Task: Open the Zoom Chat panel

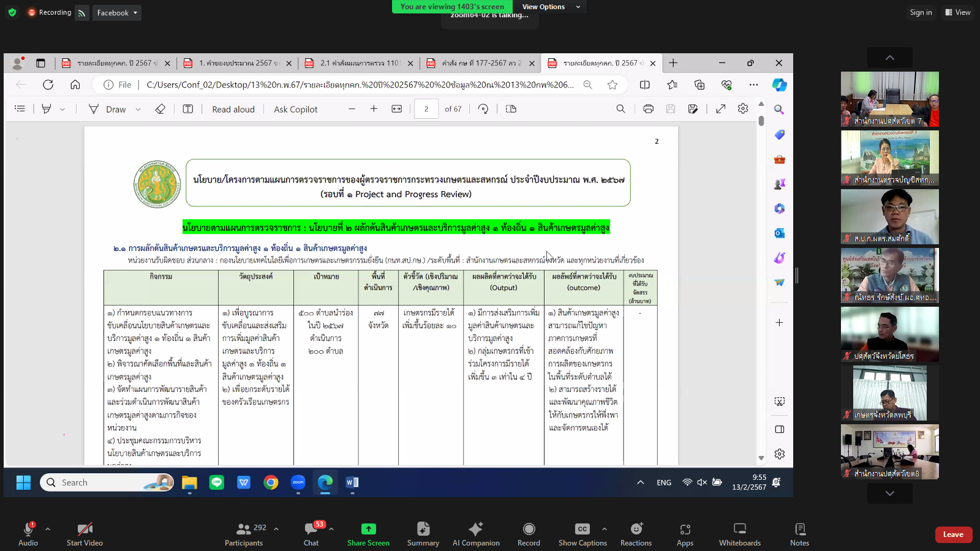Action: click(311, 534)
